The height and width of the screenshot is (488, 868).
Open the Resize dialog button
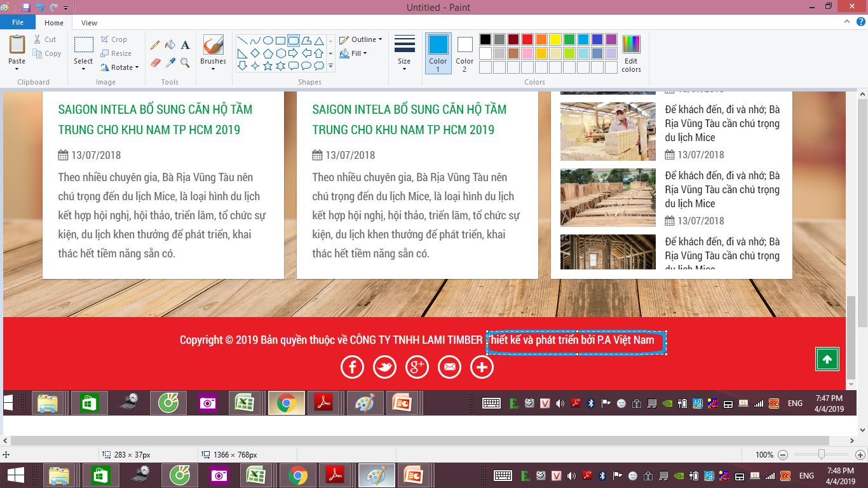(116, 53)
